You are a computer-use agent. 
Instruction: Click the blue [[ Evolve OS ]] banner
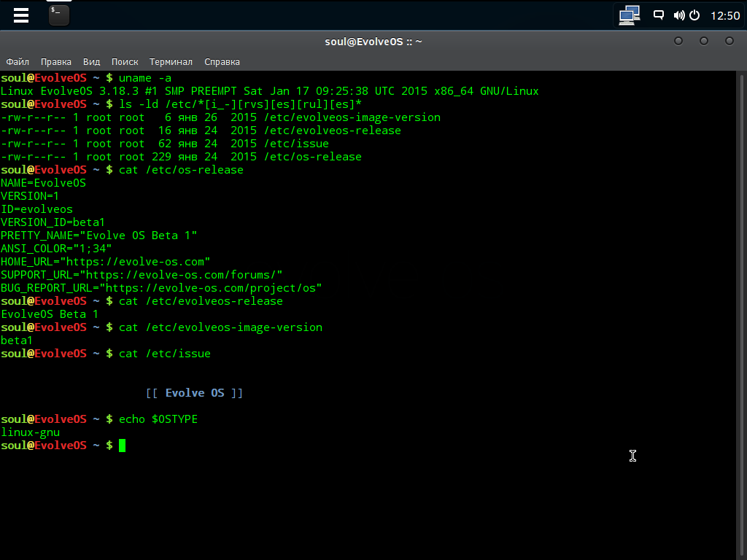(x=194, y=393)
